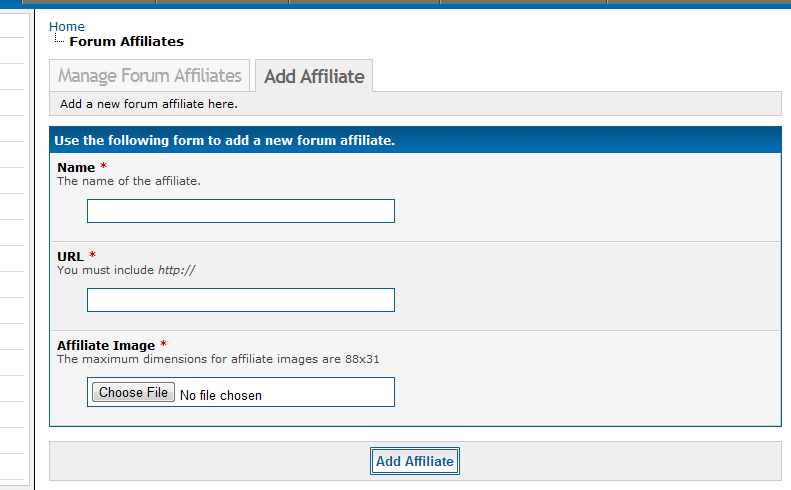Click the Forum Affiliates breadcrumb title
Image resolution: width=791 pixels, height=490 pixels.
tap(126, 42)
